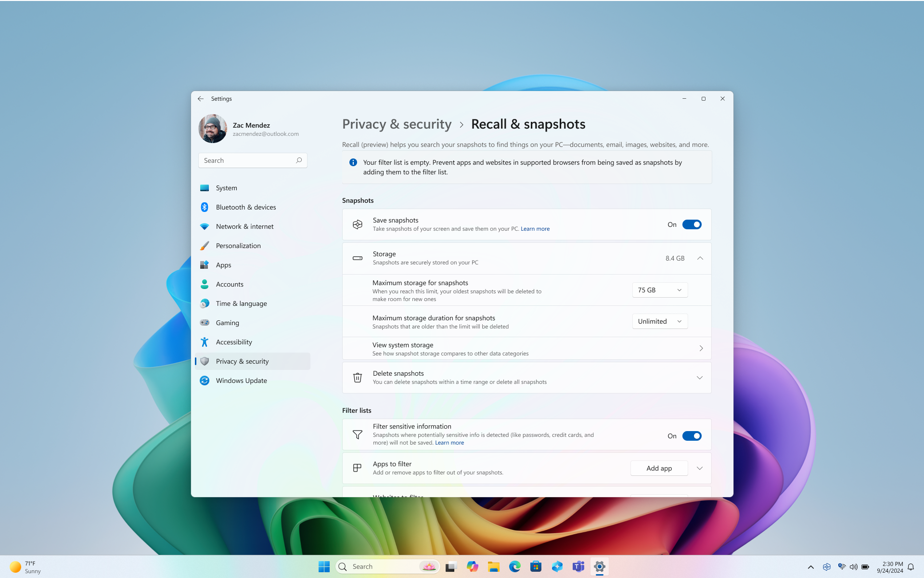This screenshot has height=578, width=924.
Task: Click the Accounts settings icon
Action: [204, 284]
